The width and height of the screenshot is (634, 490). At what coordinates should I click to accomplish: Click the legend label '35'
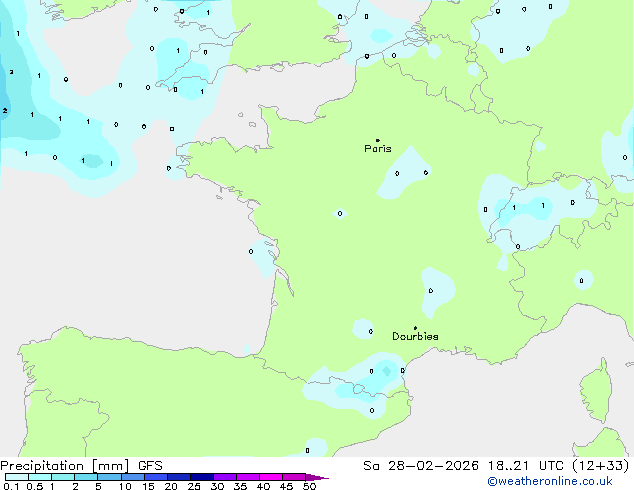click(240, 486)
